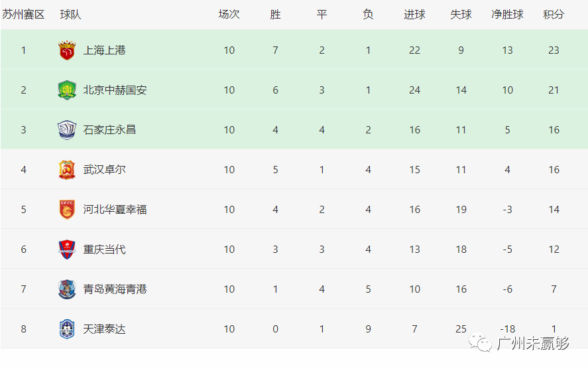Screen dimensions: 588x369
Task: Open the 河北华夏幸福 team name link
Action: (115, 210)
